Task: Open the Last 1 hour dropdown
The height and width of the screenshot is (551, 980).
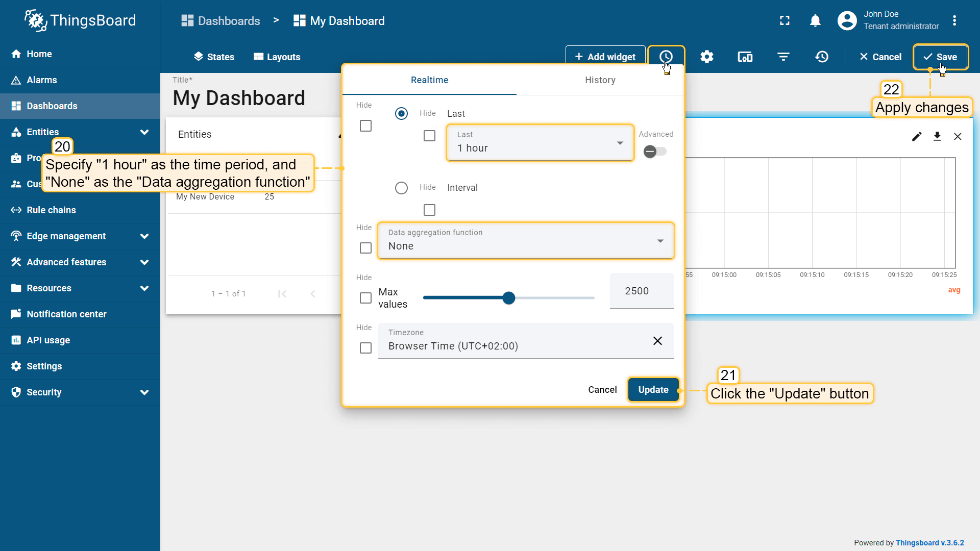Action: (540, 143)
